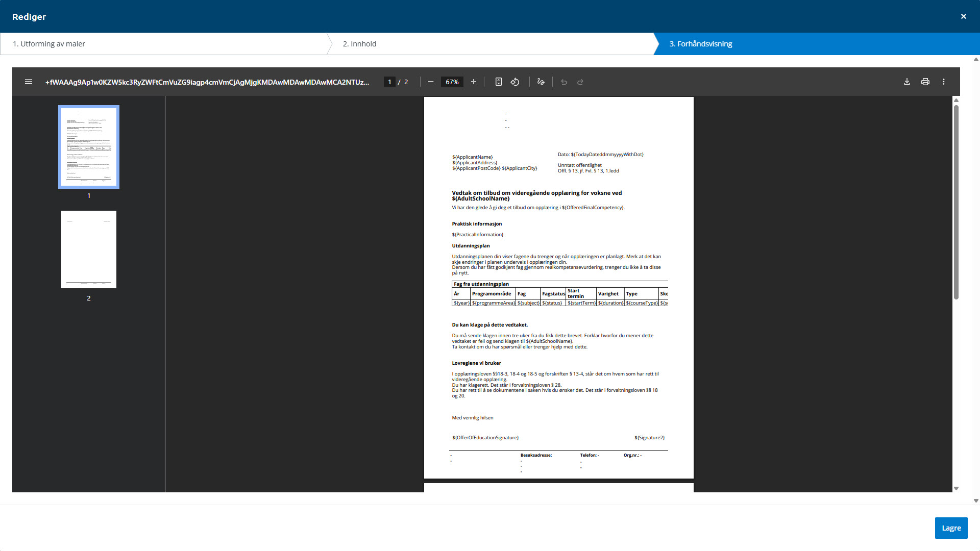980x551 pixels.
Task: Click 'Med vennlig hilsen' text
Action: click(473, 418)
